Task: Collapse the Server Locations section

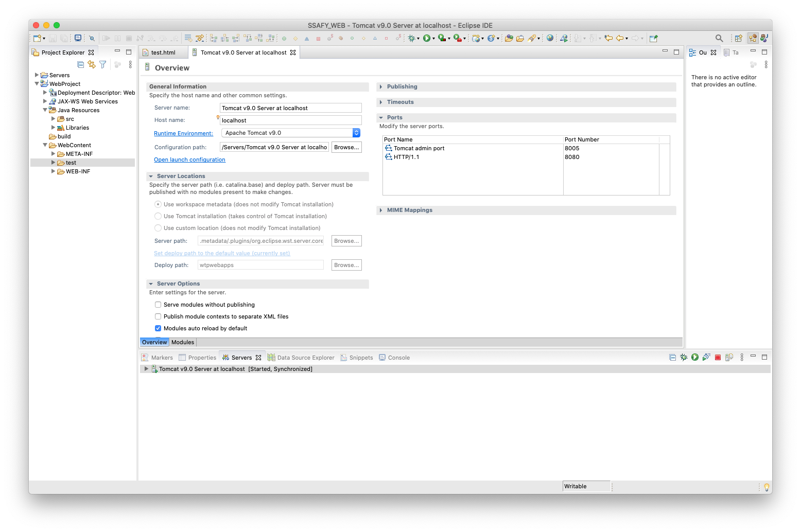Action: tap(151, 176)
